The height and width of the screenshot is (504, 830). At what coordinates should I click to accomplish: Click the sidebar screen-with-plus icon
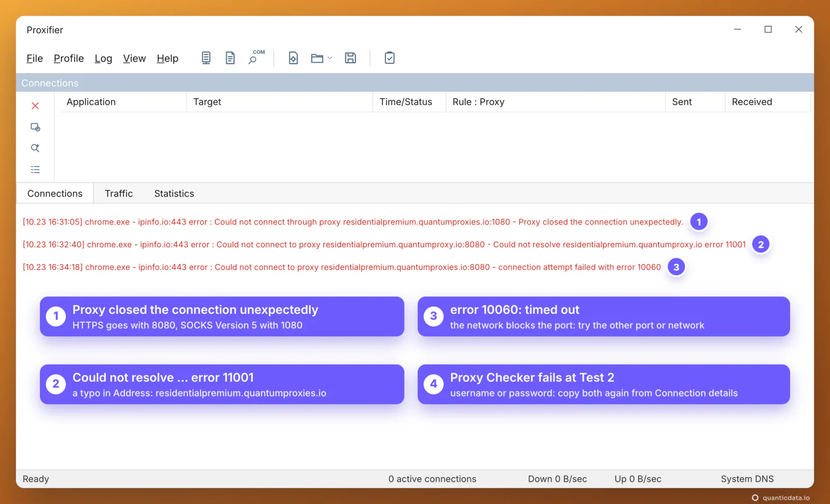(x=35, y=127)
